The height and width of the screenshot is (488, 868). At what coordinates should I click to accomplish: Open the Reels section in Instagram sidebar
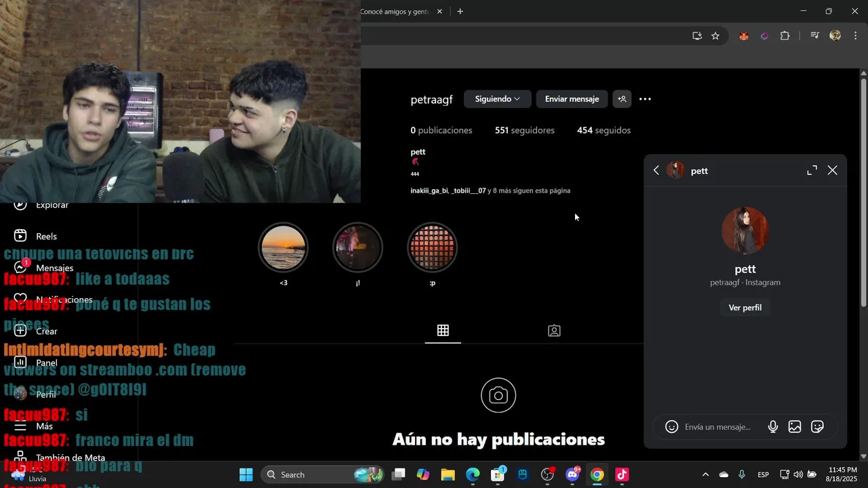tap(37, 236)
